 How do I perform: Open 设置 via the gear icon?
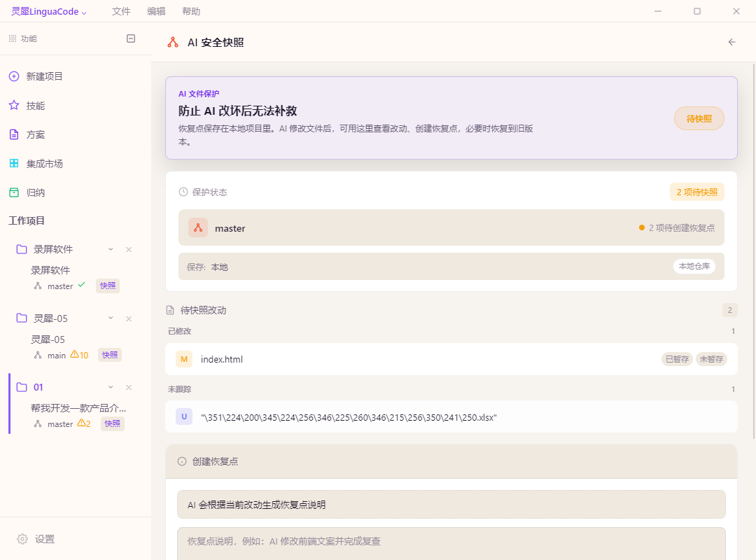pyautogui.click(x=22, y=539)
